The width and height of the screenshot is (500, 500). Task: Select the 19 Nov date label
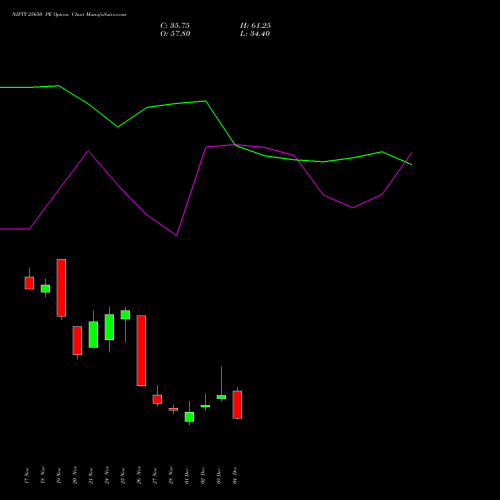tap(59, 476)
